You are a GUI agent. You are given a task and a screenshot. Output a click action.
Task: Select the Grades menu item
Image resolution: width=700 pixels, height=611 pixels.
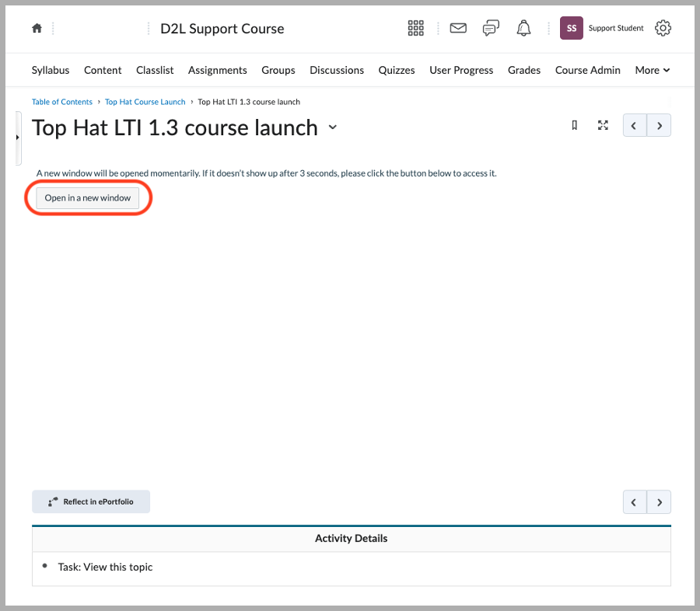click(x=523, y=70)
